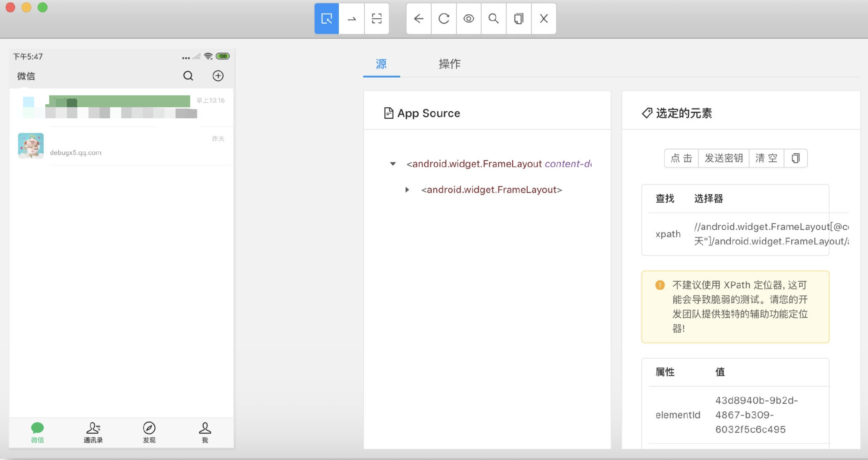Click the 发送密钥 send keys button
Viewport: 868px width, 460px height.
[x=724, y=158]
